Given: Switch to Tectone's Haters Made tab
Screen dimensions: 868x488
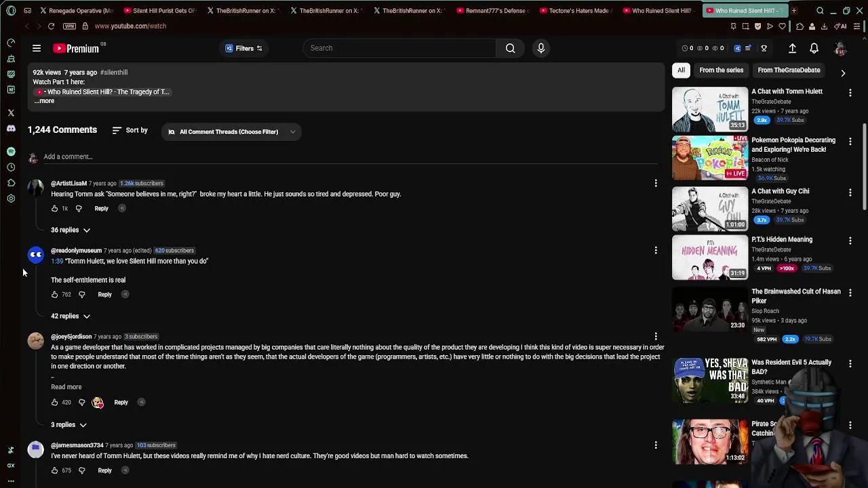Looking at the screenshot, I should [575, 11].
